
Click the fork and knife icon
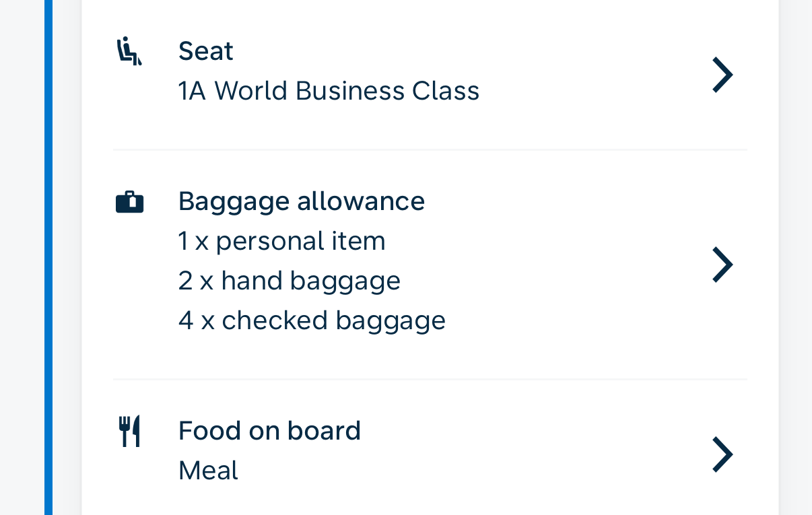[129, 432]
